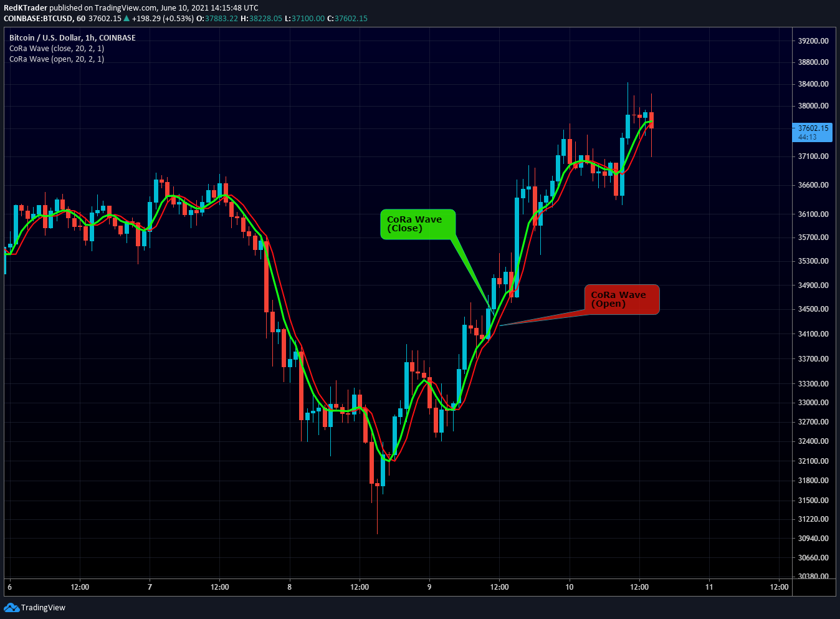840x619 pixels.
Task: Click the 31500.00 price axis label
Action: click(x=813, y=501)
